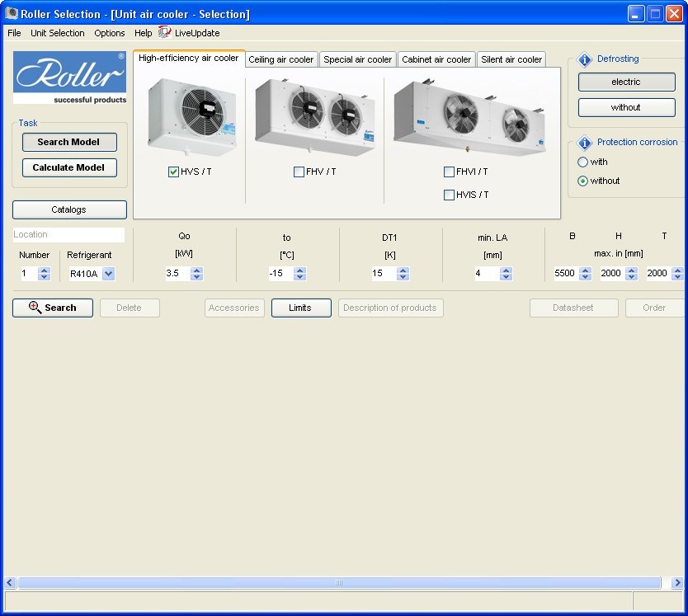
Task: Click the Search Model button
Action: [69, 142]
